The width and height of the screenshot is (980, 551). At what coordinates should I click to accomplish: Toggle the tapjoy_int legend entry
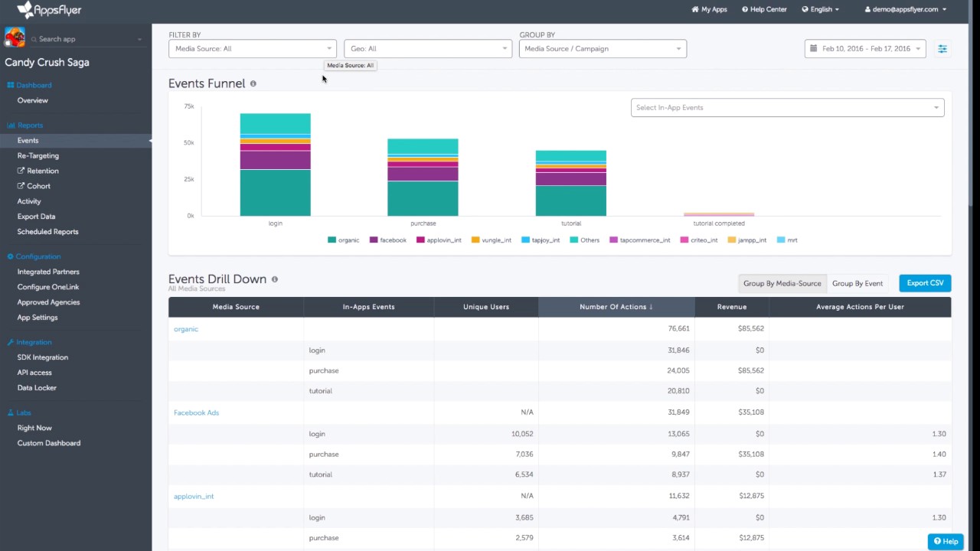(x=541, y=240)
